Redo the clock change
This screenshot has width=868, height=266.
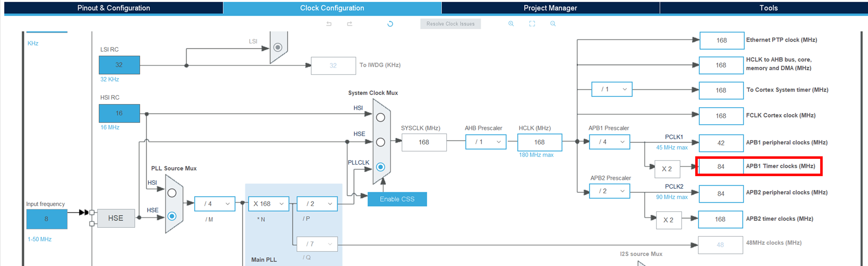(x=350, y=24)
